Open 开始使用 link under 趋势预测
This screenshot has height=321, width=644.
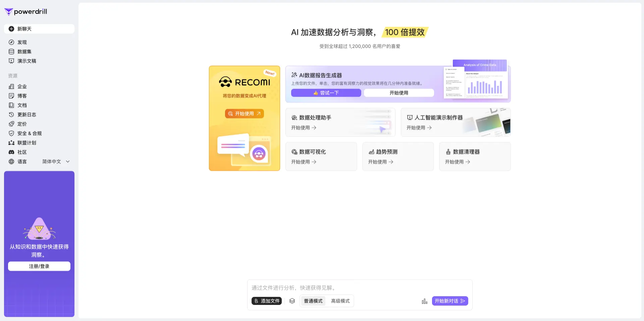click(x=381, y=162)
